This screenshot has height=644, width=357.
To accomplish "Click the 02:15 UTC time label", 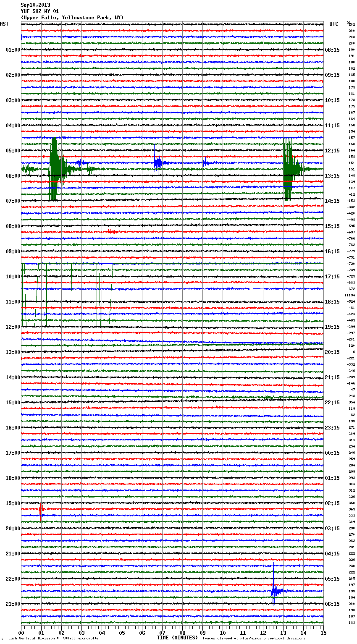I will 332,503.
